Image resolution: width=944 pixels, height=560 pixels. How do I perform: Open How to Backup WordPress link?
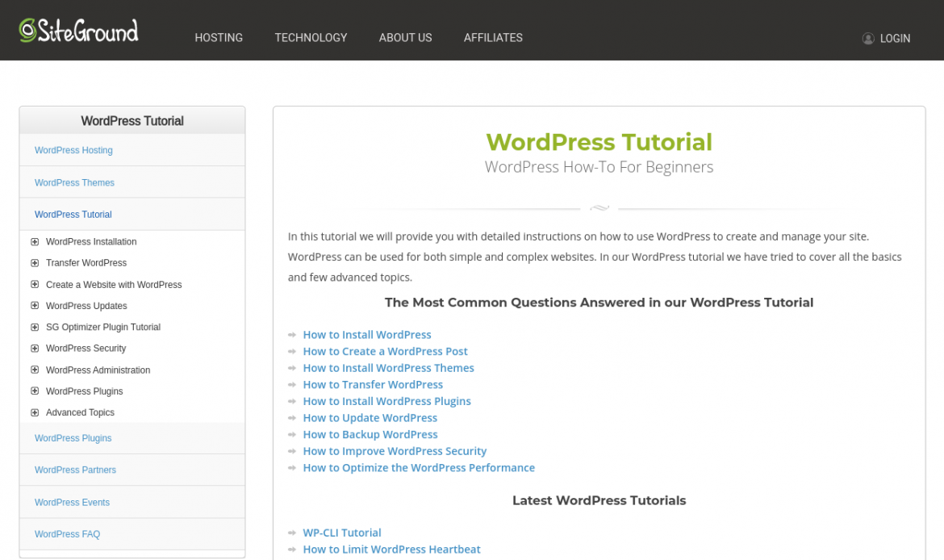click(x=370, y=435)
